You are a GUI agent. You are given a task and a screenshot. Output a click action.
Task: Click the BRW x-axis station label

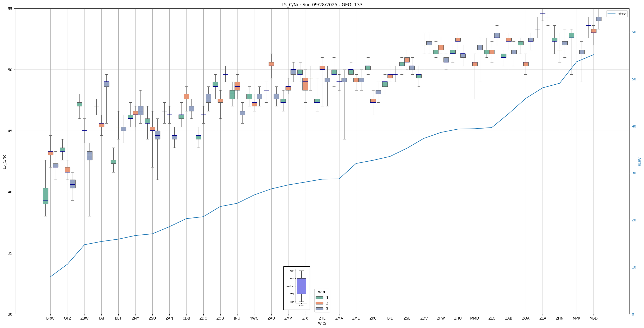pyautogui.click(x=50, y=318)
